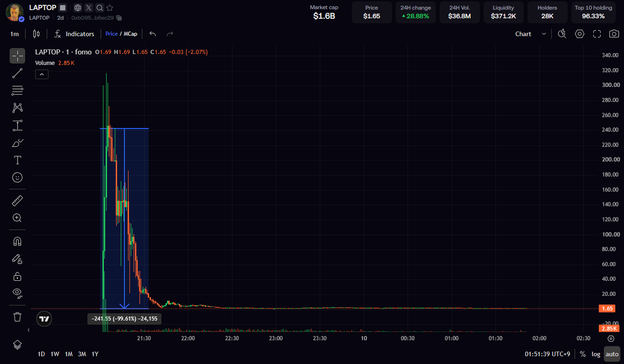This screenshot has width=624, height=364.
Task: Select the forecasting and measurement tools icon
Action: 17,125
